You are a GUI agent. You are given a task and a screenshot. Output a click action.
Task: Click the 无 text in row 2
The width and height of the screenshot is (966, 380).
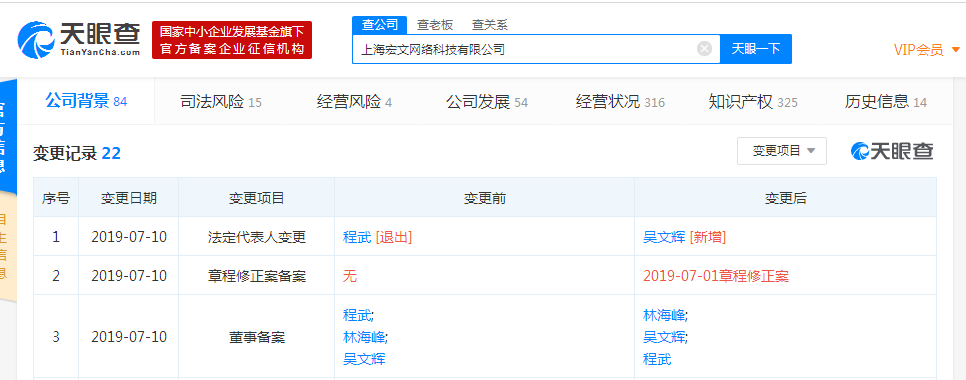pyautogui.click(x=349, y=276)
